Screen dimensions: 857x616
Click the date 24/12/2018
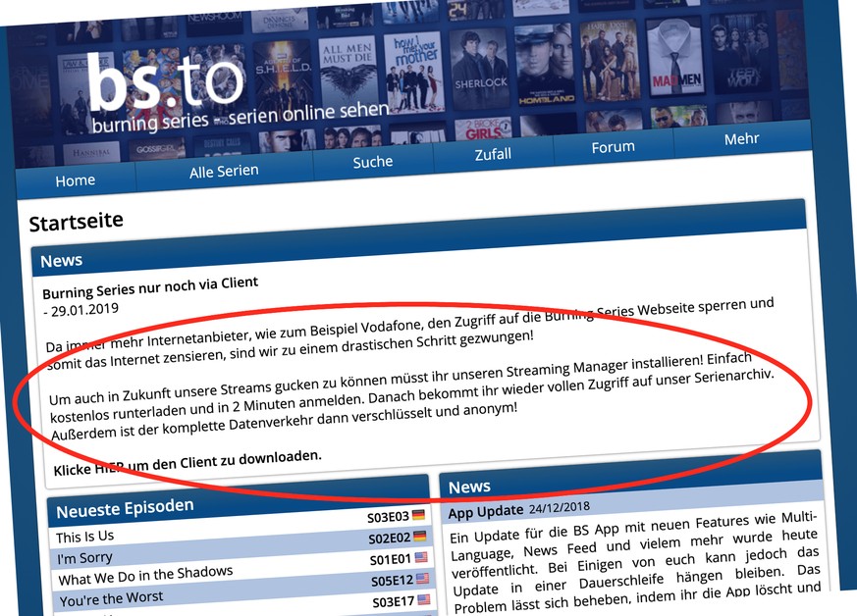[560, 507]
